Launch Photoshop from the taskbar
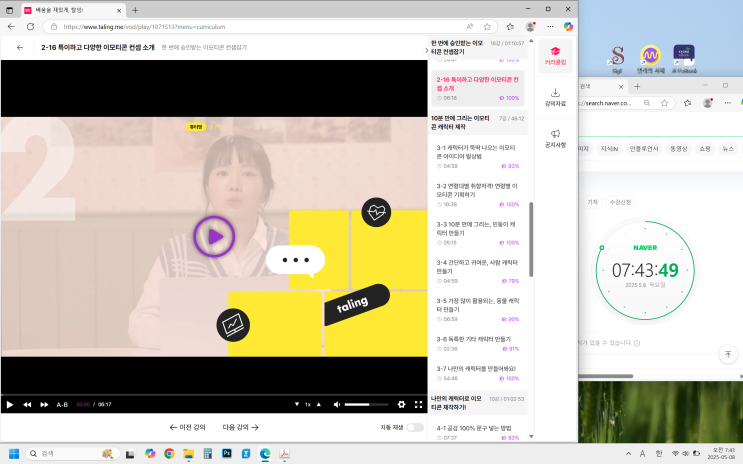 [227, 454]
